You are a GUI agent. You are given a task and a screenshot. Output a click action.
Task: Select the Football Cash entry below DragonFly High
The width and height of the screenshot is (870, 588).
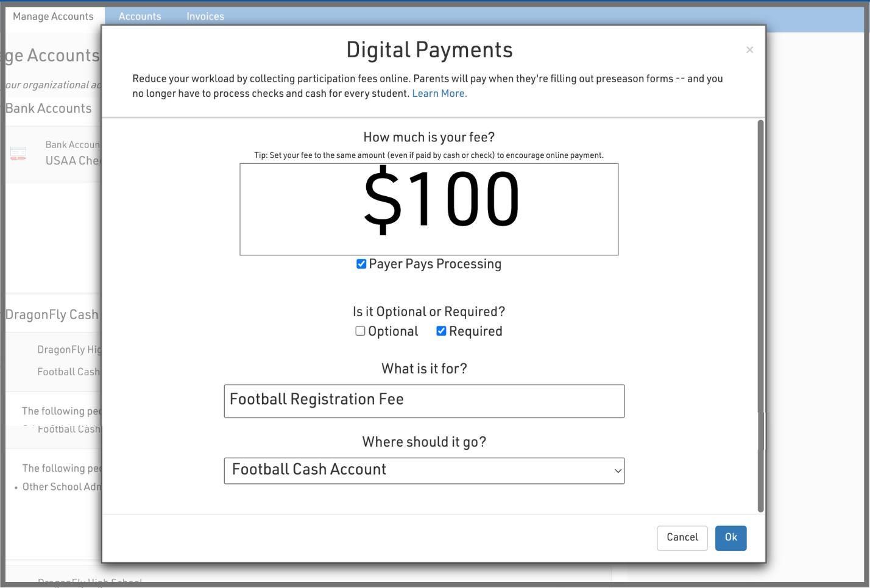tap(68, 372)
